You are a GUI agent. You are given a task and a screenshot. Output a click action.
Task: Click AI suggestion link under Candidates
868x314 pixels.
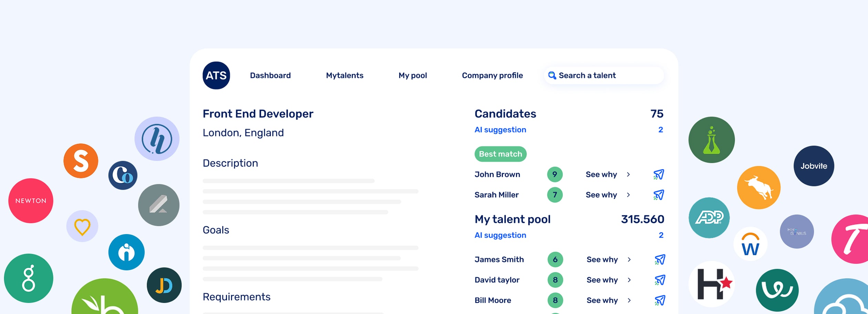(500, 130)
